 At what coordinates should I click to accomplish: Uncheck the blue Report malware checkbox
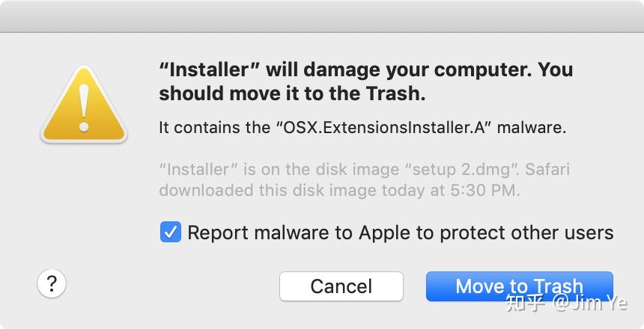(171, 232)
